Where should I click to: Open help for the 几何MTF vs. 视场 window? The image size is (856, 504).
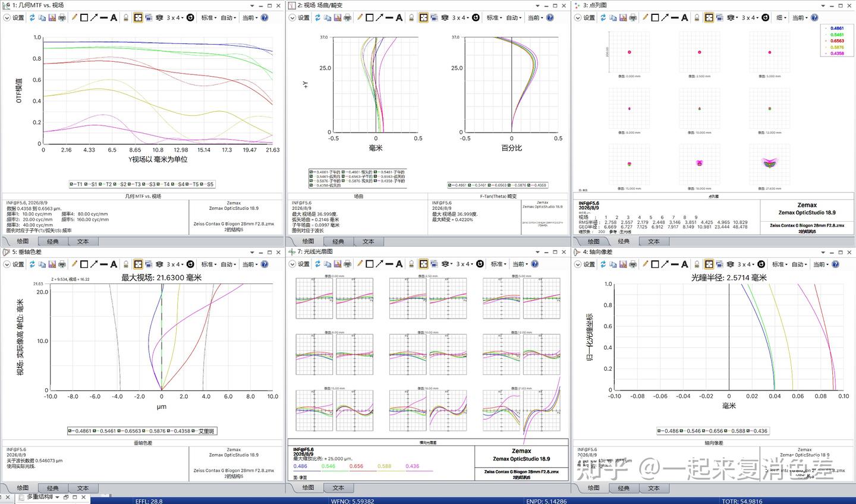click(x=265, y=18)
